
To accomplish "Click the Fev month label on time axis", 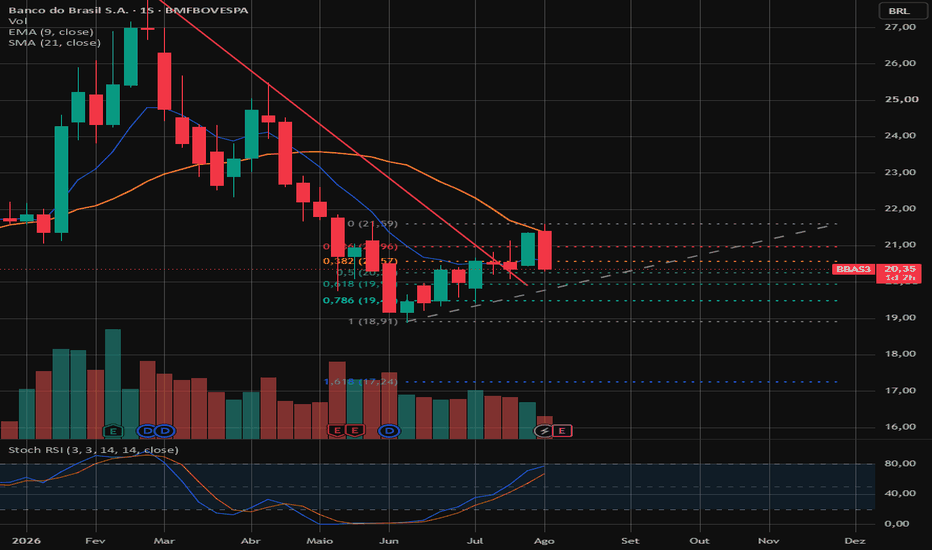I will [95, 540].
